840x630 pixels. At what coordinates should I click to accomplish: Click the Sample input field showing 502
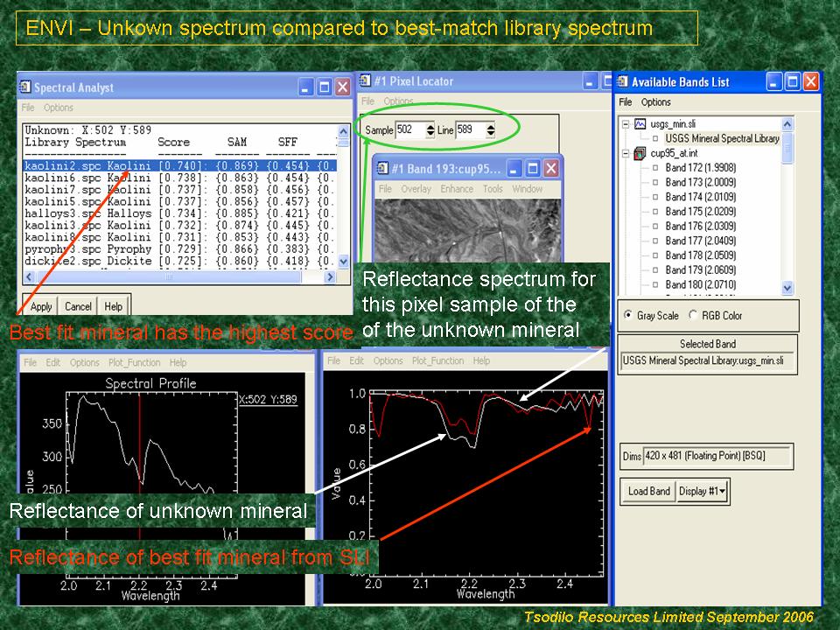(410, 129)
